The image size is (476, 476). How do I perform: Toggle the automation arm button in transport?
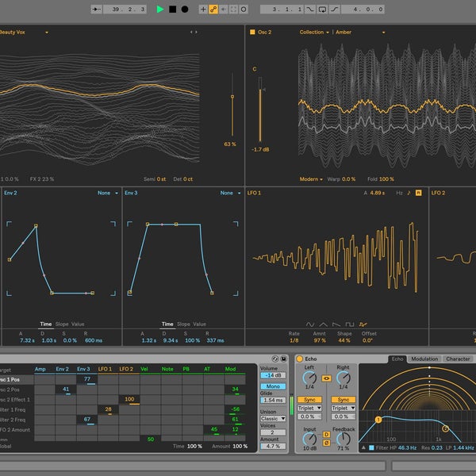click(x=212, y=10)
